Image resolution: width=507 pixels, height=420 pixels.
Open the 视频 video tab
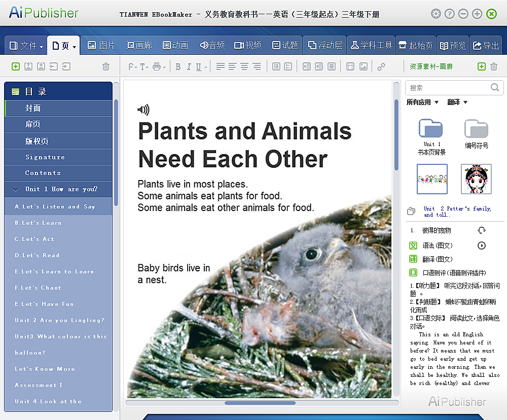click(x=248, y=46)
